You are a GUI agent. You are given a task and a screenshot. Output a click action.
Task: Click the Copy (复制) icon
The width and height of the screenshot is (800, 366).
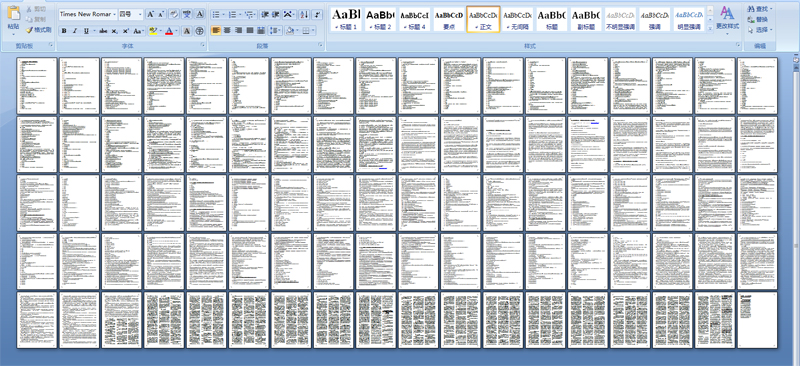[29, 19]
